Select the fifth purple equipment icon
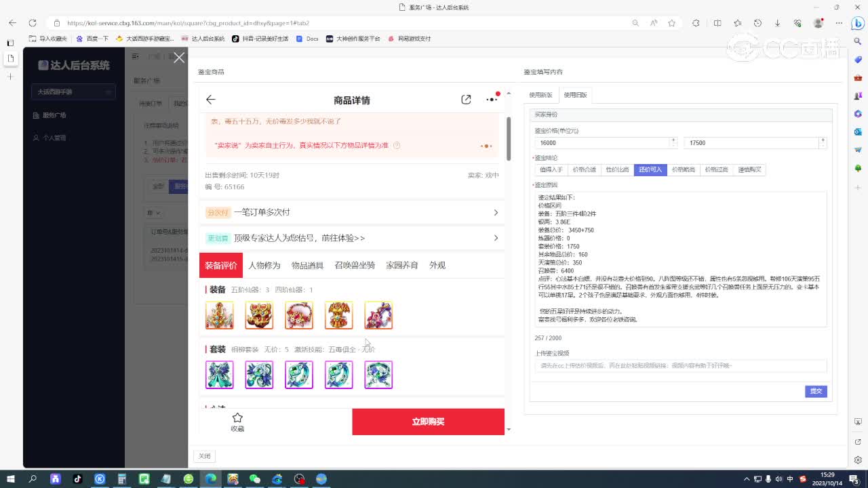This screenshot has height=488, width=868. [x=378, y=315]
